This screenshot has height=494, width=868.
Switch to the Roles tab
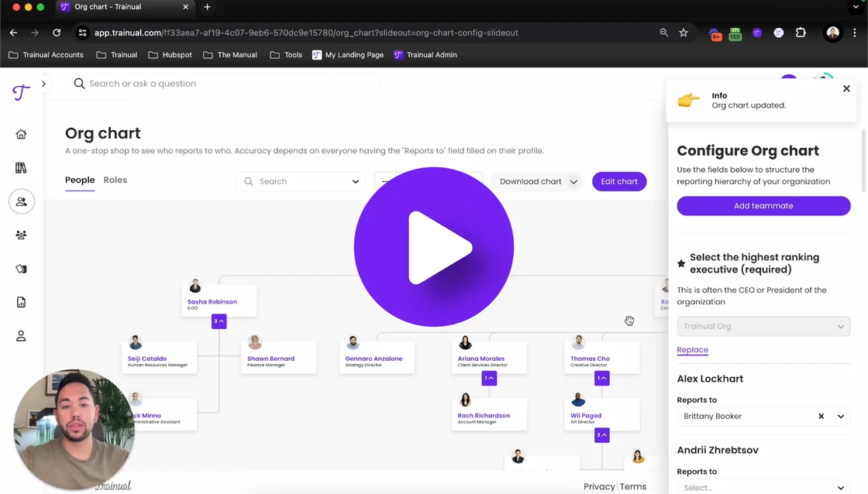[x=115, y=180]
